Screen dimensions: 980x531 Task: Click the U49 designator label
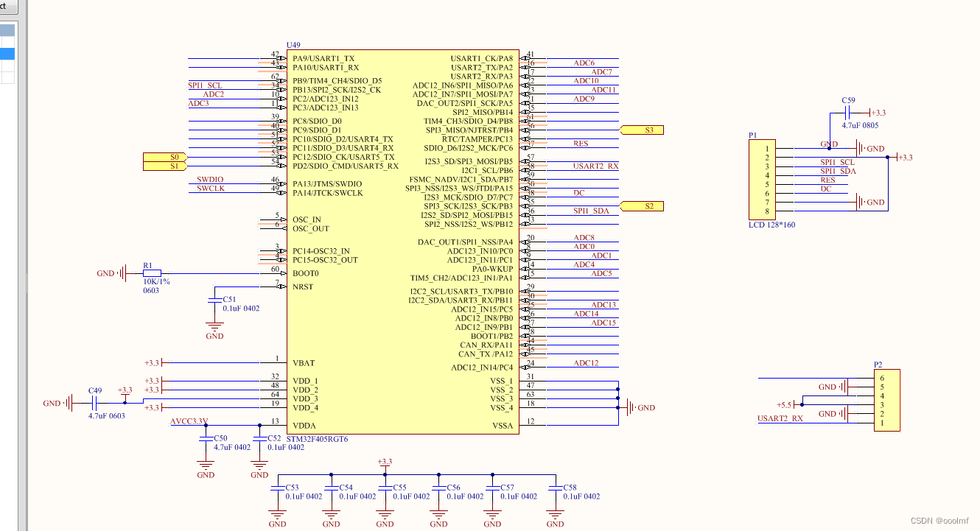tap(293, 45)
